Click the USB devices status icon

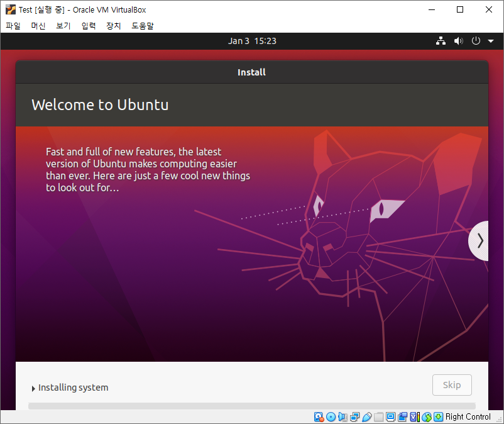coord(367,417)
